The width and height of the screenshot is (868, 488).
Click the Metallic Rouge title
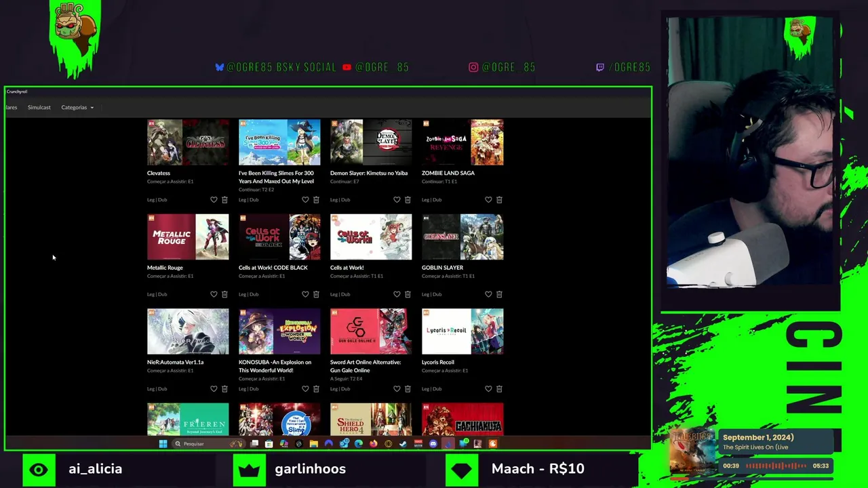coord(165,268)
